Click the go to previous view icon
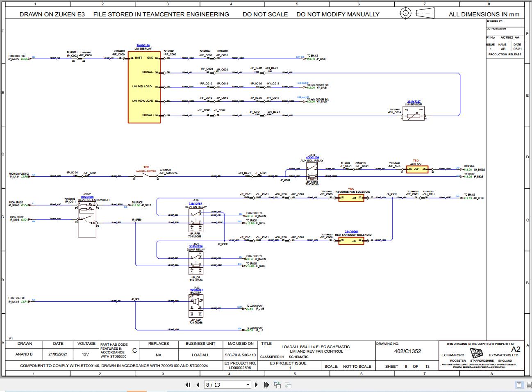The width and height of the screenshot is (532, 392). [x=278, y=385]
